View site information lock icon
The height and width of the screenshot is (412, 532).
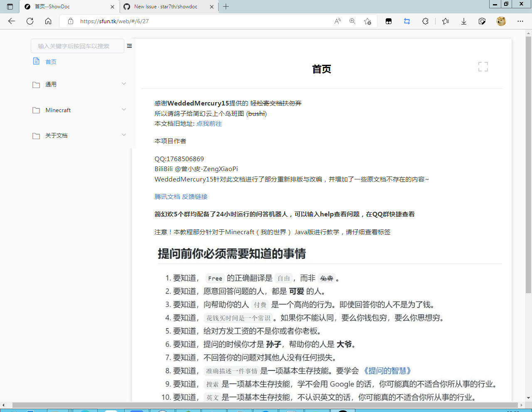point(71,21)
